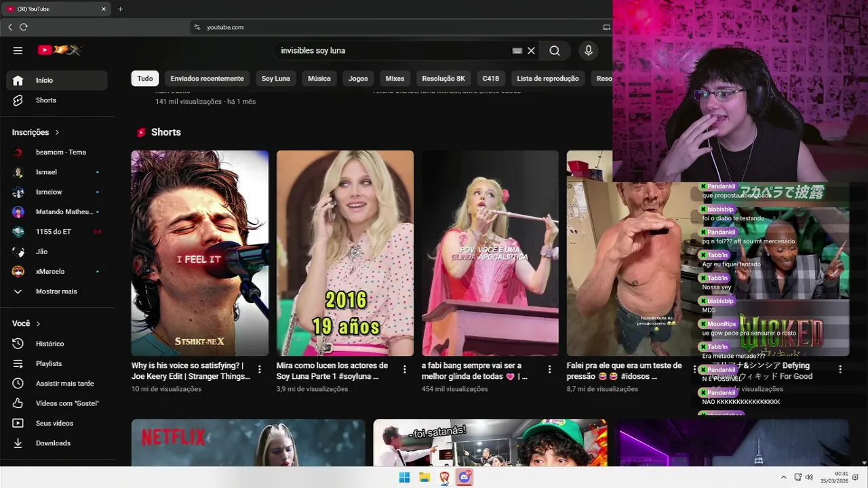Click 'Falei pra ele que era um teste' title
868x488 pixels.
[625, 371]
